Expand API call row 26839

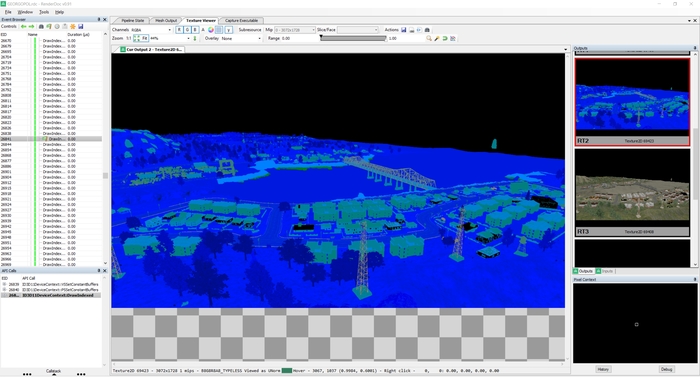click(x=4, y=284)
